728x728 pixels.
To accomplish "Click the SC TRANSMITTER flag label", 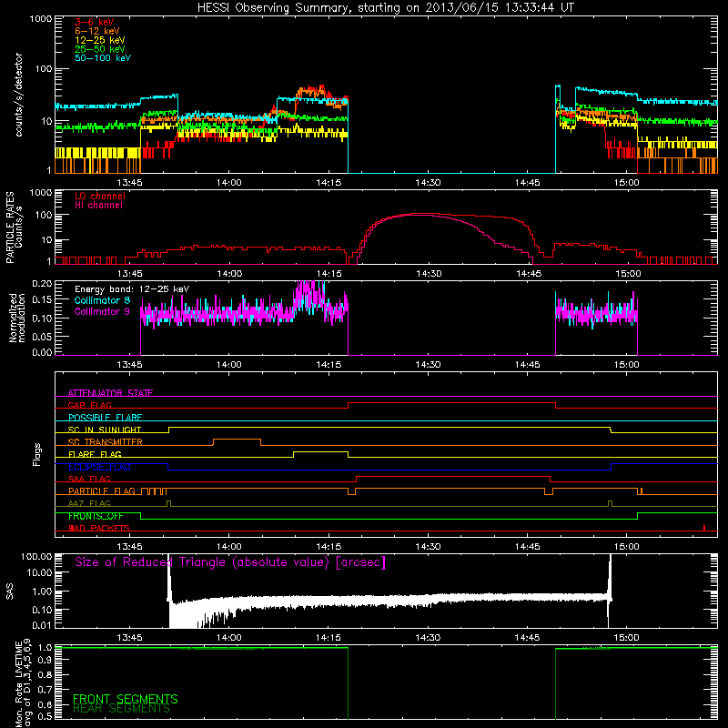I will (106, 441).
